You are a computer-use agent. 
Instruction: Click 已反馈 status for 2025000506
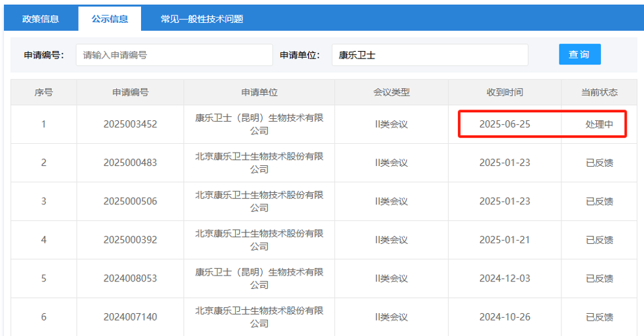(x=599, y=202)
